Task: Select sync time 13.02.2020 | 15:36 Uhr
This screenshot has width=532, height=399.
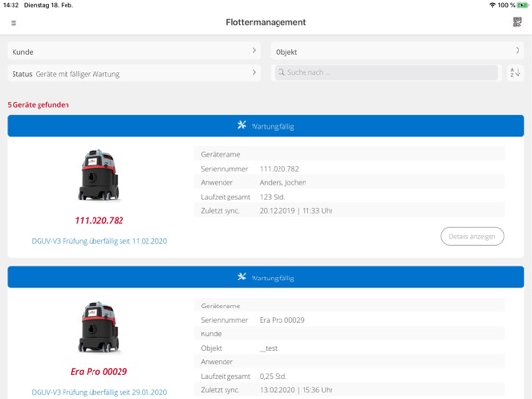Action: pyautogui.click(x=296, y=390)
